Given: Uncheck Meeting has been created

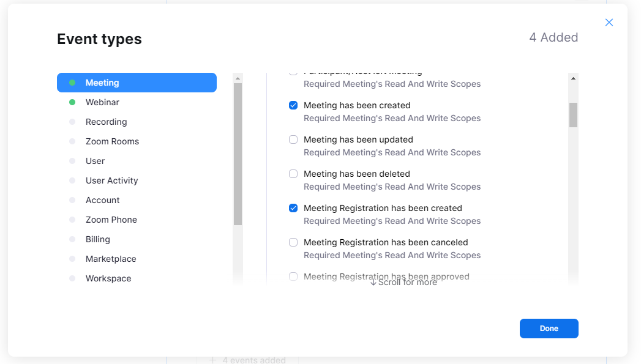Looking at the screenshot, I should pos(293,105).
